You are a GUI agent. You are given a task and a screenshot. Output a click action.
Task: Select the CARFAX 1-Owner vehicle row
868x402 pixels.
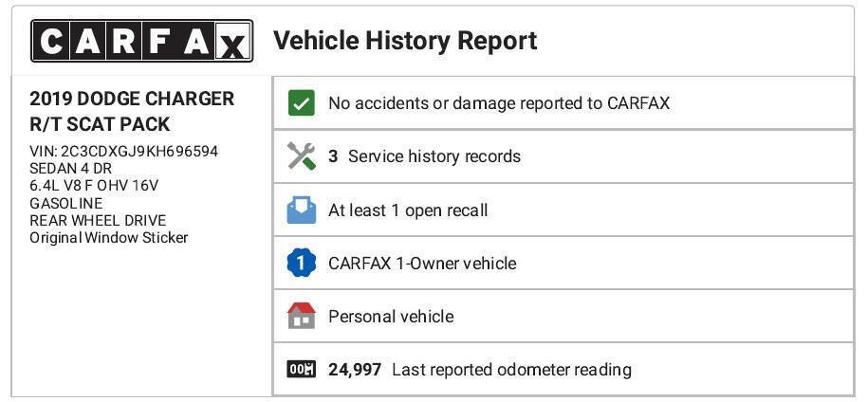pos(422,263)
